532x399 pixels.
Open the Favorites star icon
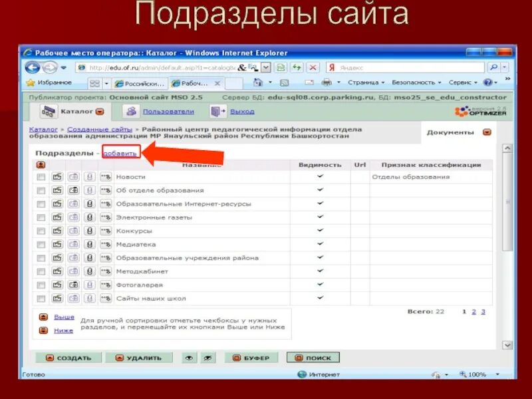(x=31, y=82)
